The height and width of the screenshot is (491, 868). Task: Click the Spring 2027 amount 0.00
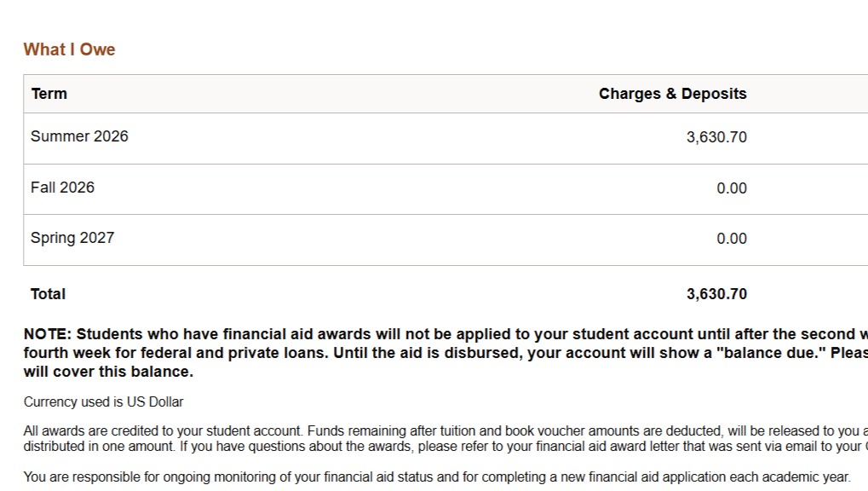tap(731, 239)
